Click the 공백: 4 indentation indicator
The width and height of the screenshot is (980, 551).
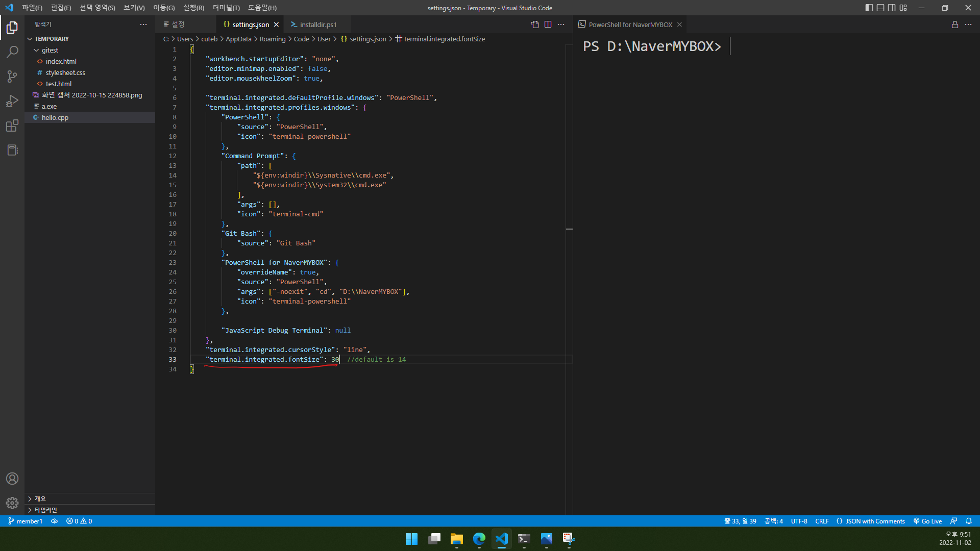(x=773, y=521)
